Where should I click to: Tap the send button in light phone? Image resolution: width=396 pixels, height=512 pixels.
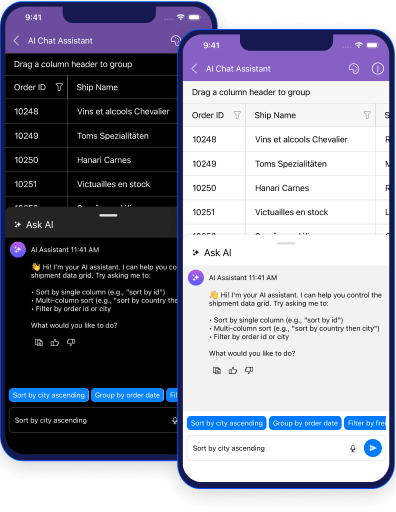click(x=373, y=448)
